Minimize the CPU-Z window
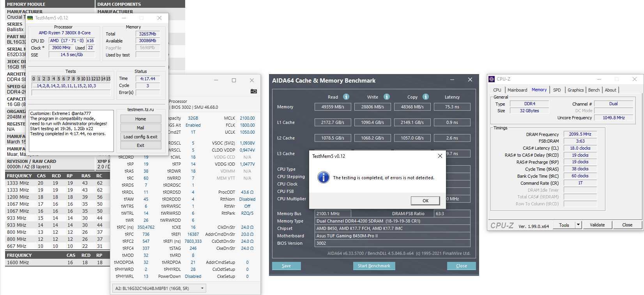The height and width of the screenshot is (295, 644). (x=599, y=79)
